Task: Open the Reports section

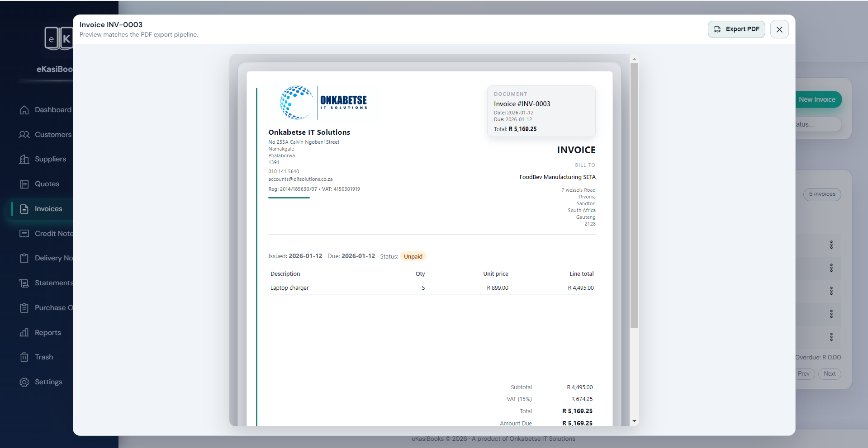Action: pyautogui.click(x=47, y=332)
